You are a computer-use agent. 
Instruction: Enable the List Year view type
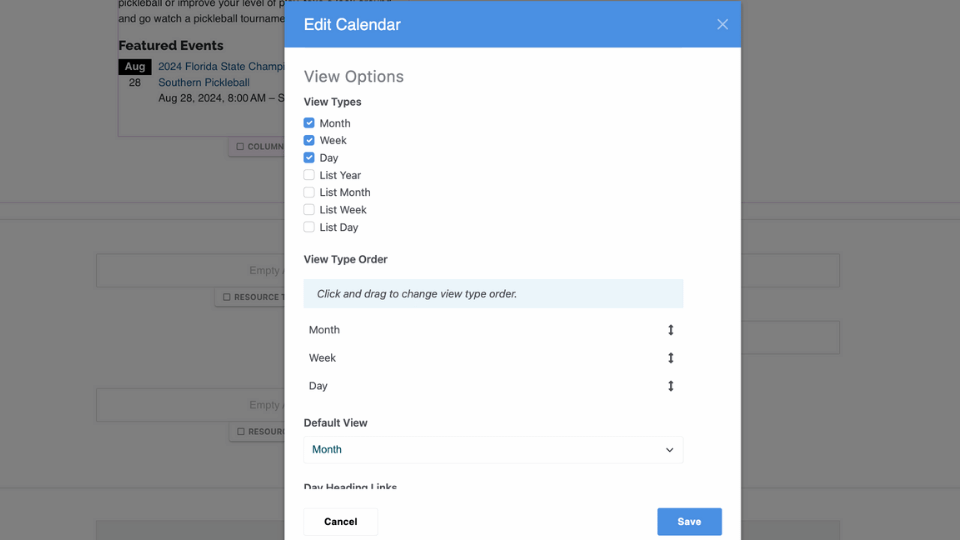point(309,175)
